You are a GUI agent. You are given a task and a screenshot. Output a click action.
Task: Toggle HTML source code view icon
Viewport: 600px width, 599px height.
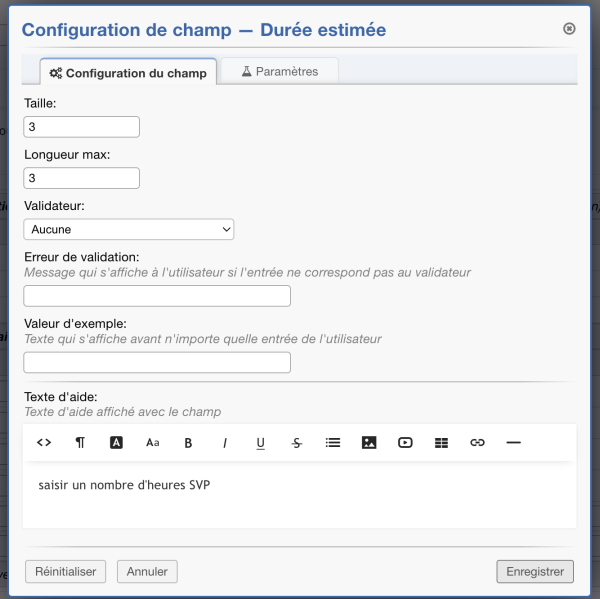coord(44,442)
